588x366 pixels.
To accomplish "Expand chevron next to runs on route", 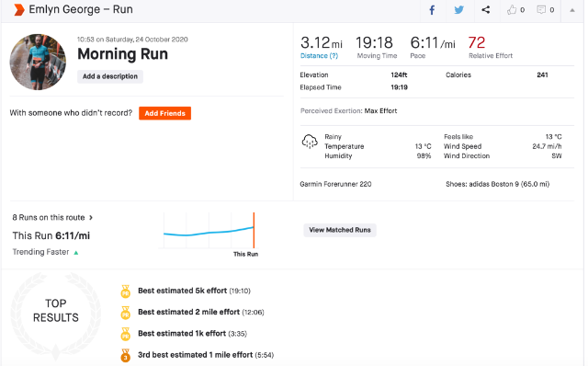I will (x=91, y=217).
